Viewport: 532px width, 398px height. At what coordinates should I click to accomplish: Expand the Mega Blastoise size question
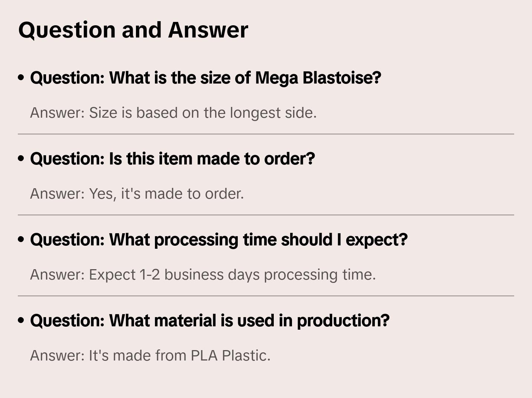pos(205,78)
